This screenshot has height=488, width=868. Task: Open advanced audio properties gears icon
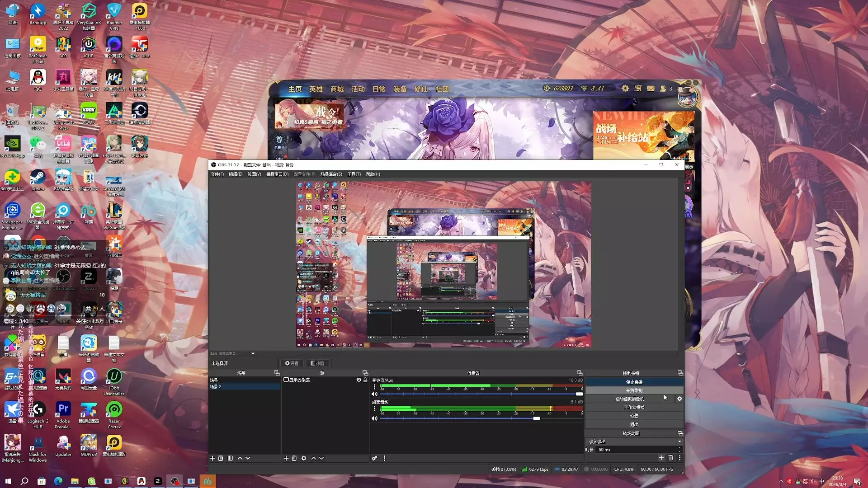375,458
